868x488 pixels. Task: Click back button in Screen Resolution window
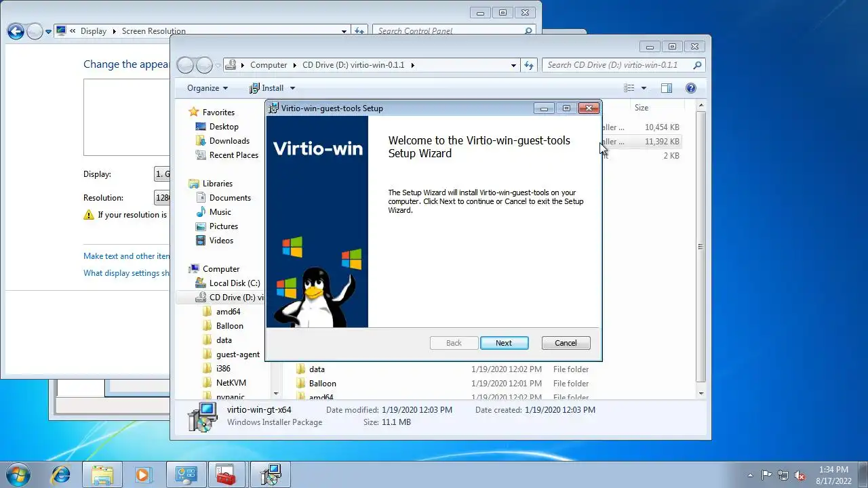pos(16,31)
